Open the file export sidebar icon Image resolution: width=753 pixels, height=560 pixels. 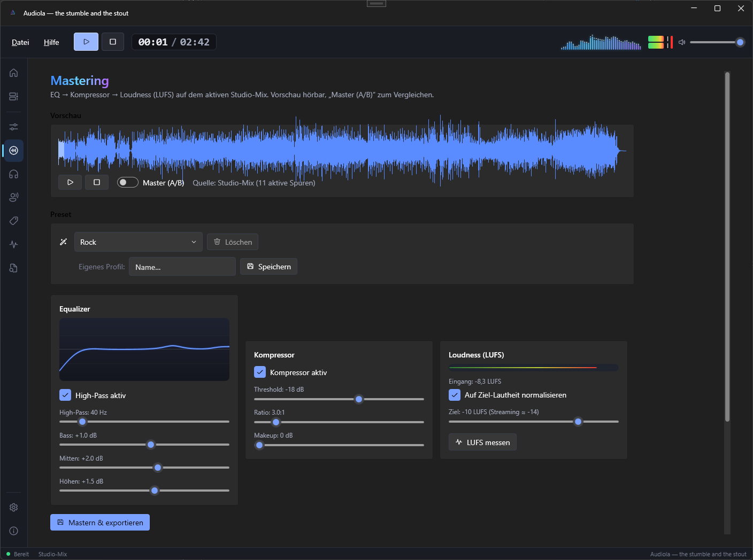click(x=14, y=268)
